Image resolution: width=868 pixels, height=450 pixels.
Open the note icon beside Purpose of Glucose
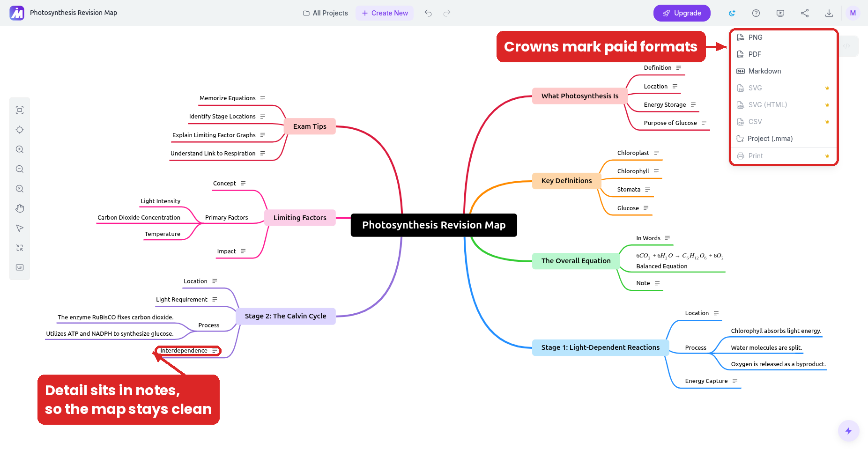point(704,123)
